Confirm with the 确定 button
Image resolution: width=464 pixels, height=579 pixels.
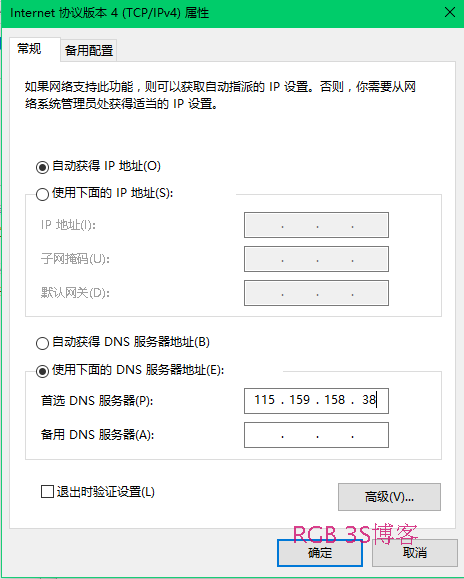point(320,553)
